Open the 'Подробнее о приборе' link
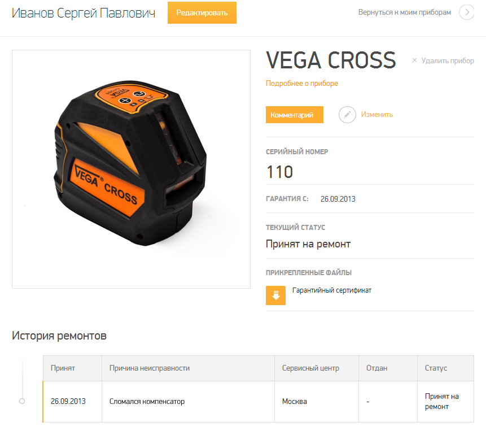 (301, 84)
